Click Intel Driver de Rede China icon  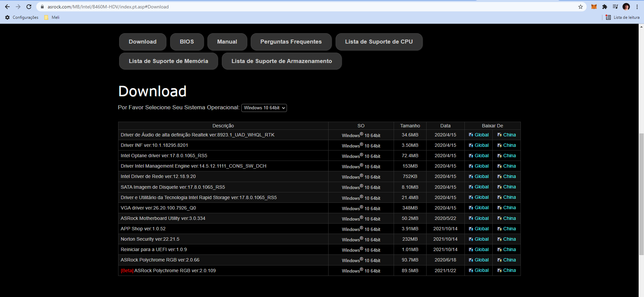coord(499,177)
